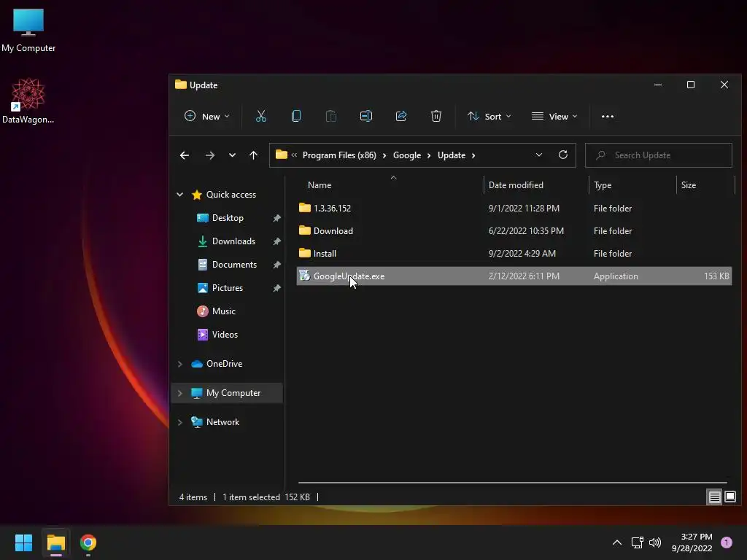The height and width of the screenshot is (560, 747).
Task: Go back with the left arrow
Action: pos(185,155)
